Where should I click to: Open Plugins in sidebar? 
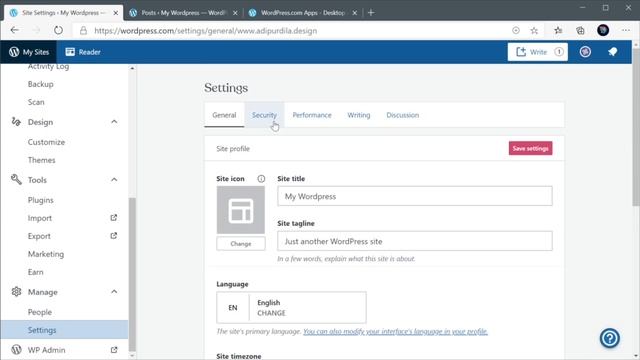[40, 200]
